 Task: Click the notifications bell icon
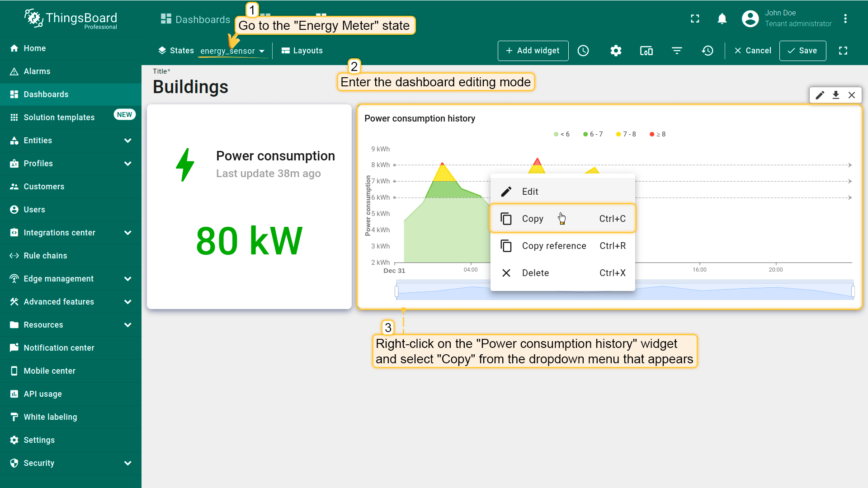pos(722,19)
